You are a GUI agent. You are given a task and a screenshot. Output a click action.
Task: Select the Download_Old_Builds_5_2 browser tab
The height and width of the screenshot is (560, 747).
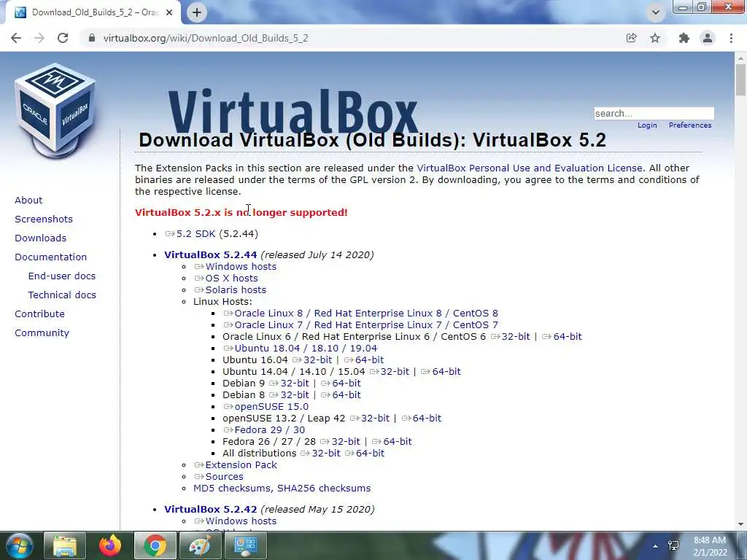[94, 12]
